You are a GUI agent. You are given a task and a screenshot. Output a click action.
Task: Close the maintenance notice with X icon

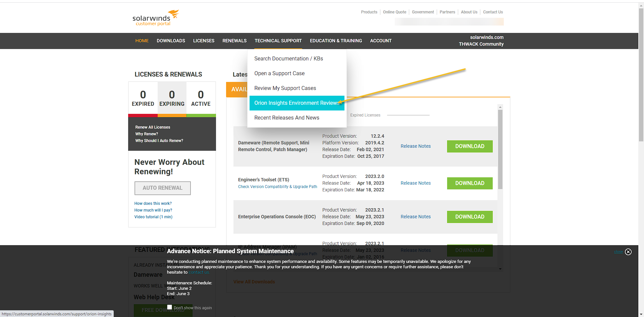[628, 252]
